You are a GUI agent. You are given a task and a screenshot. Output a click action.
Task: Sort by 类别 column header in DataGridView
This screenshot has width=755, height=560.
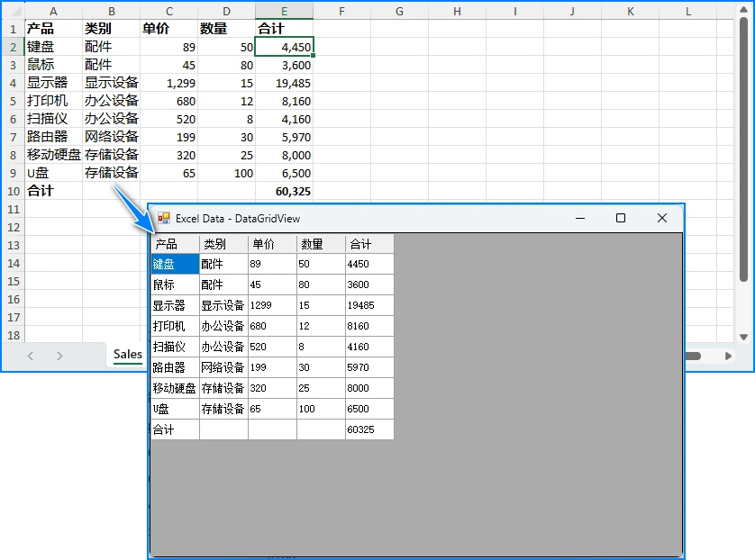tap(224, 244)
